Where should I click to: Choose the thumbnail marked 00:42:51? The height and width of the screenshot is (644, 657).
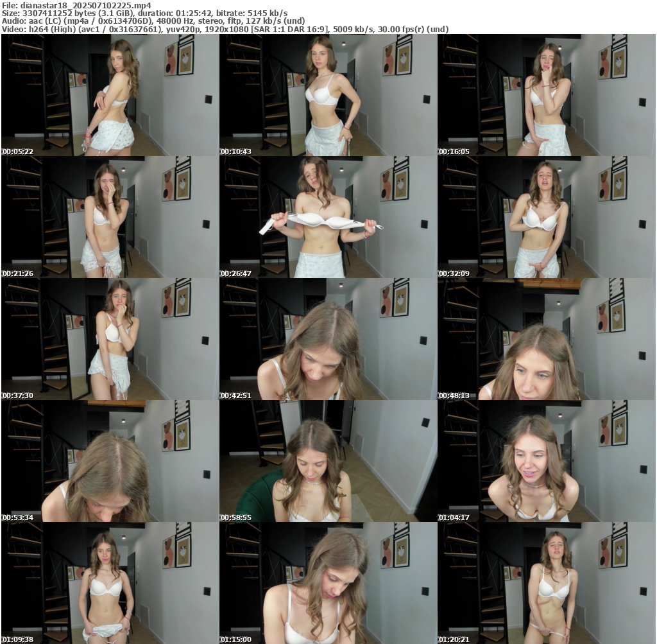point(328,339)
